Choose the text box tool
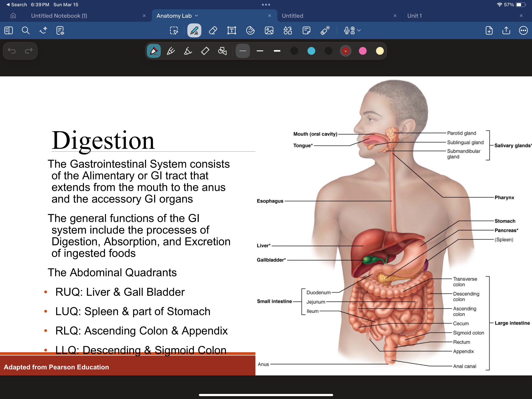Screen dimensions: 532x399 point(232,31)
